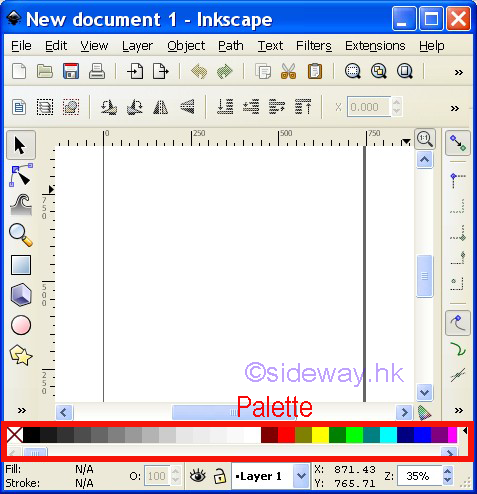The image size is (477, 494).
Task: Expand more snap controls chevron
Action: point(459,410)
